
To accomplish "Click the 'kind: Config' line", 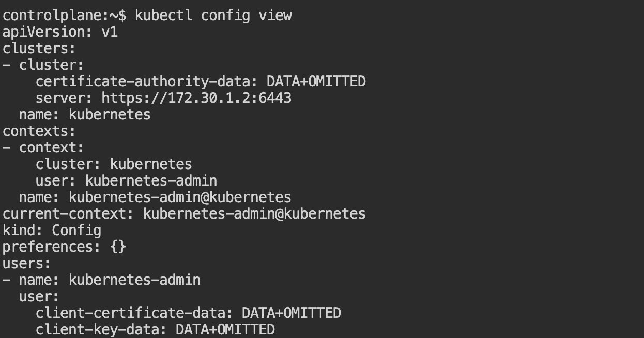I will point(52,230).
